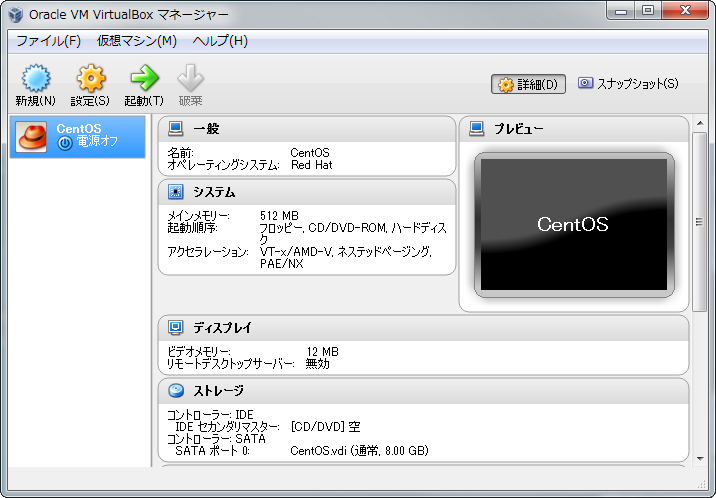Click the 名前 CentOS name value
The width and height of the screenshot is (716, 498).
click(310, 152)
